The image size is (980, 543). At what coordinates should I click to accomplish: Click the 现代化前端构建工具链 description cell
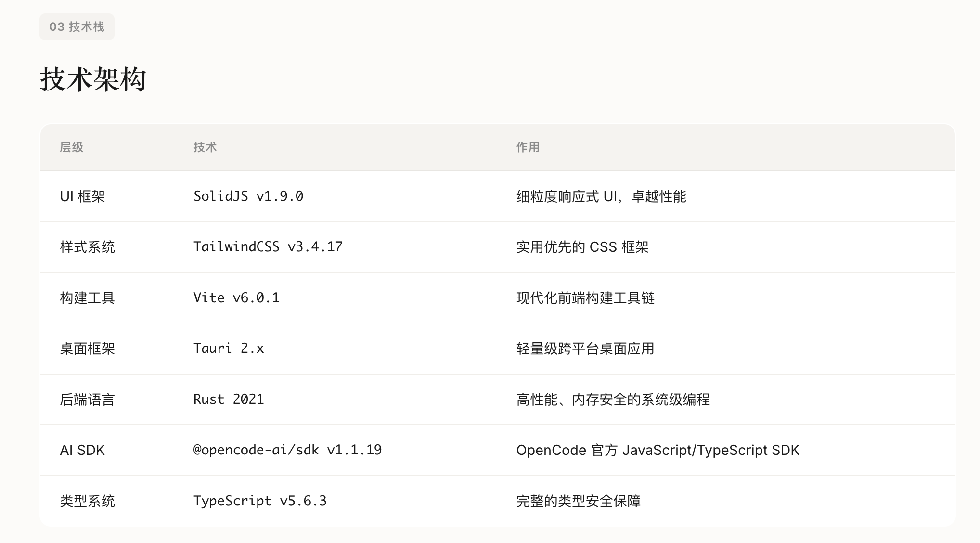click(585, 298)
